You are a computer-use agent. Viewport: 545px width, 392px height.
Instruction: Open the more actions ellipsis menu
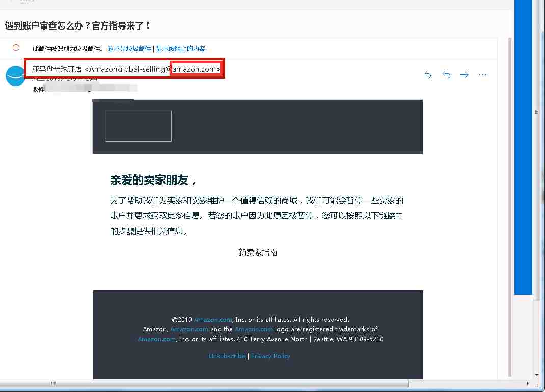pyautogui.click(x=483, y=75)
